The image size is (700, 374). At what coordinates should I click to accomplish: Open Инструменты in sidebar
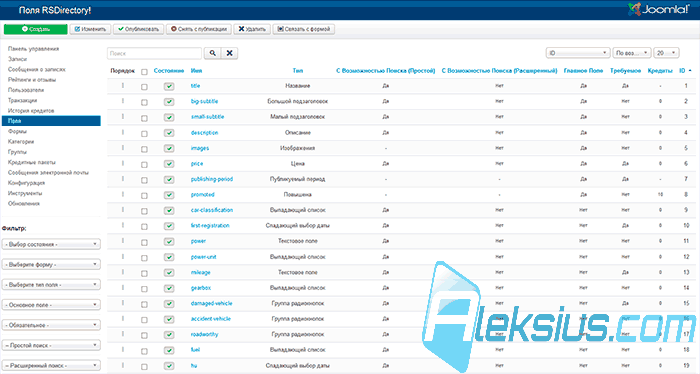coord(25,193)
